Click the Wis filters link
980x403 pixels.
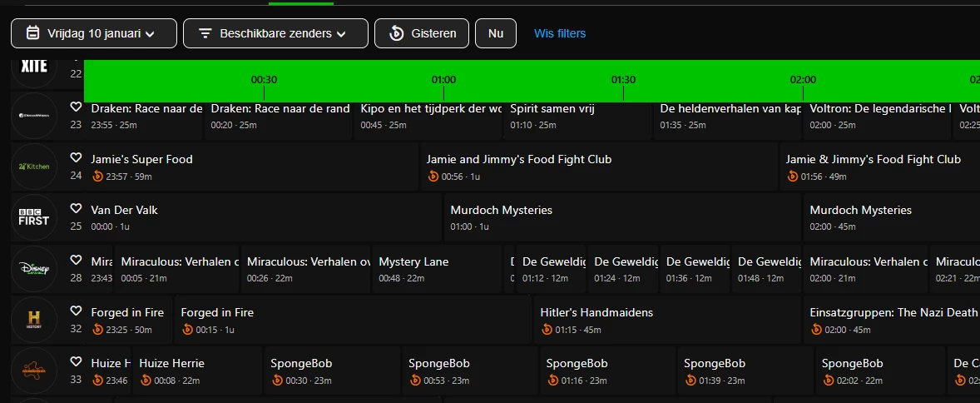coord(560,33)
